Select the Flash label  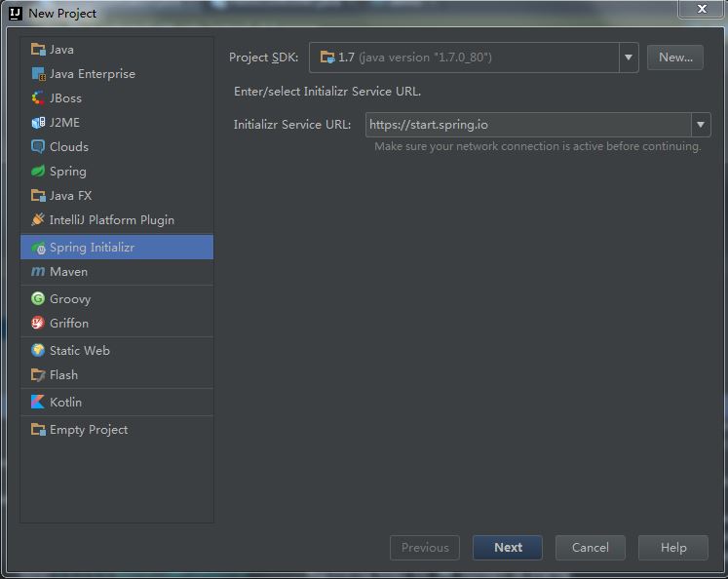click(x=63, y=374)
